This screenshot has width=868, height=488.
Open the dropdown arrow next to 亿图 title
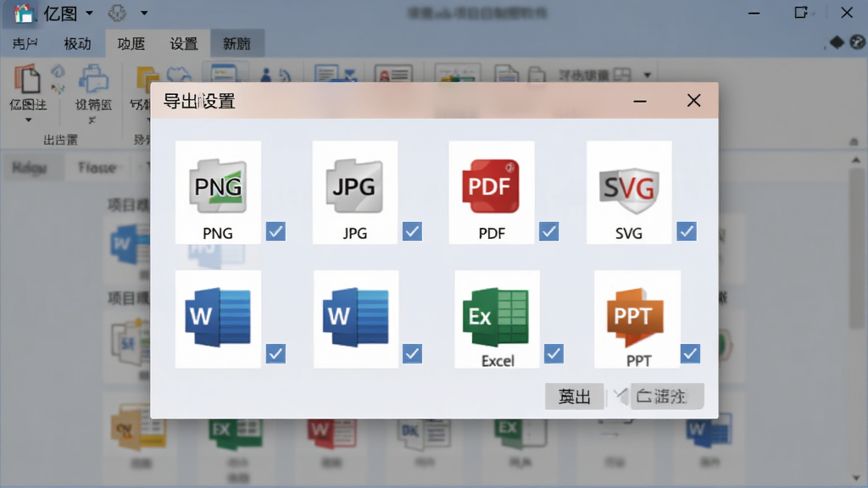(89, 13)
